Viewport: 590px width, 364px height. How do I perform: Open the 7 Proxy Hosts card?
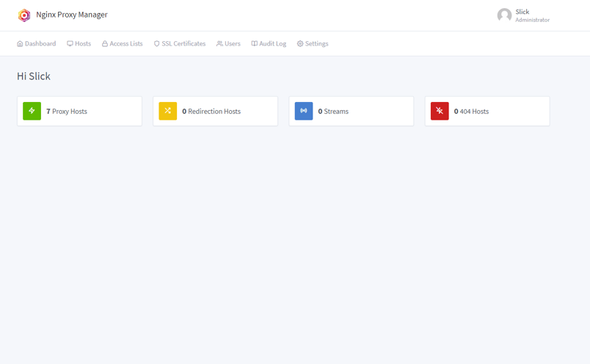79,111
